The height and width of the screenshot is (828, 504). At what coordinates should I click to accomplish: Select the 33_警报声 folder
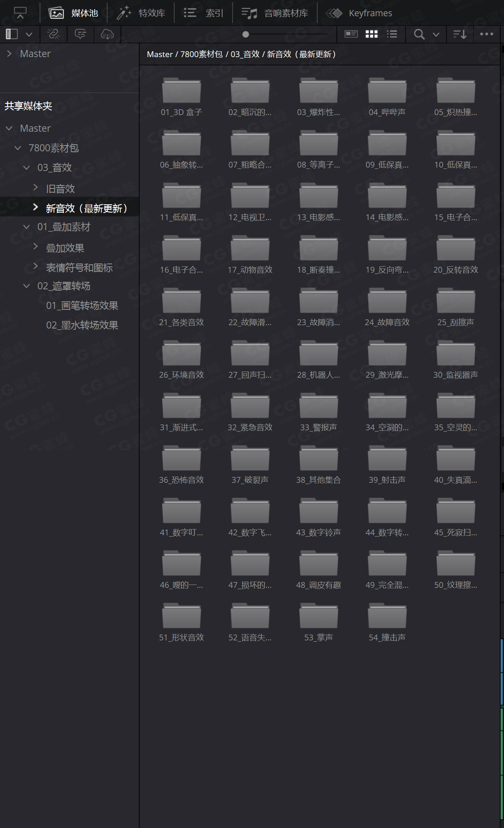[x=318, y=412]
